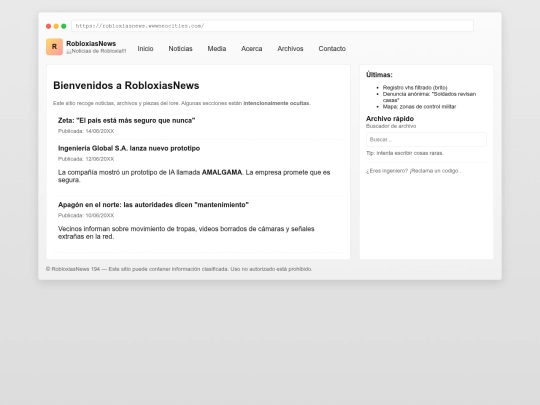Click 'Vecinos informan sobre movimiento' paragraph
The height and width of the screenshot is (405, 540).
186,233
